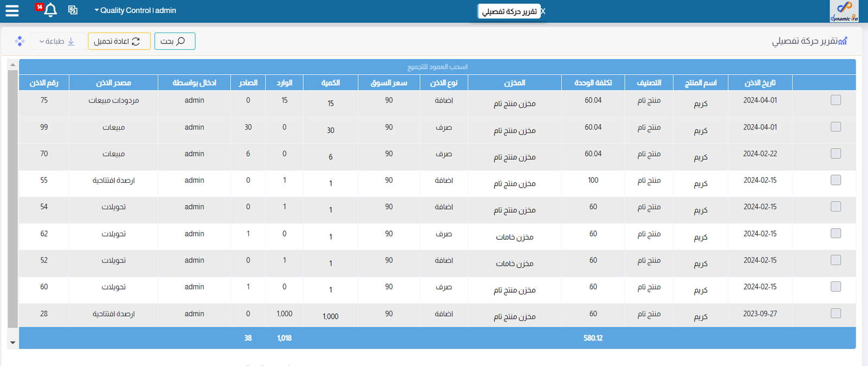Click the notifications bell icon
This screenshot has height=366, width=868.
50,10
